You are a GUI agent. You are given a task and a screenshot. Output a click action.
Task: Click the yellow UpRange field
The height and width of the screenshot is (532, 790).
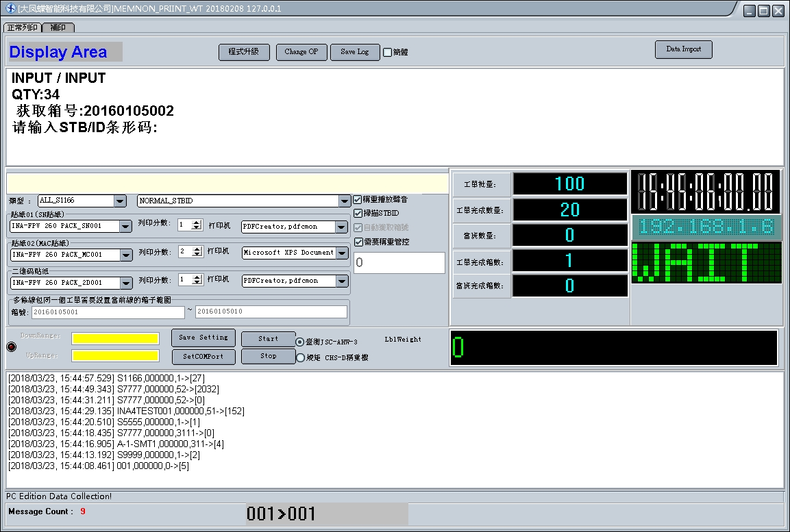tap(115, 356)
